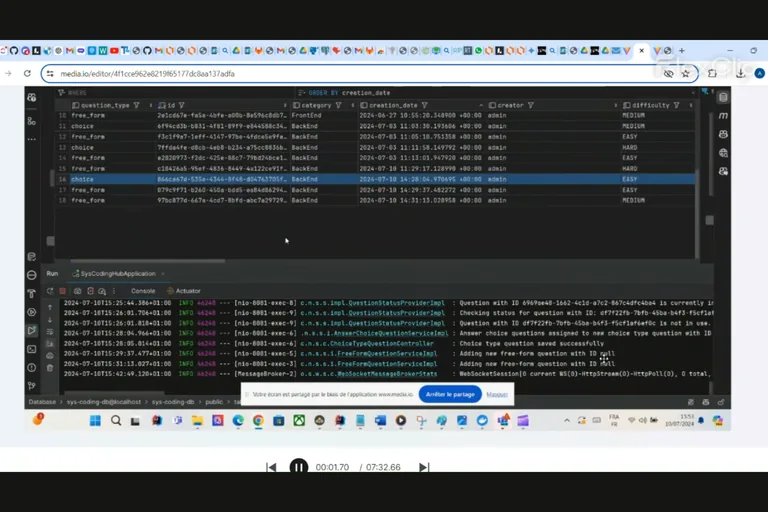
Task: Select row 16 'choice' cell
Action: click(x=113, y=179)
